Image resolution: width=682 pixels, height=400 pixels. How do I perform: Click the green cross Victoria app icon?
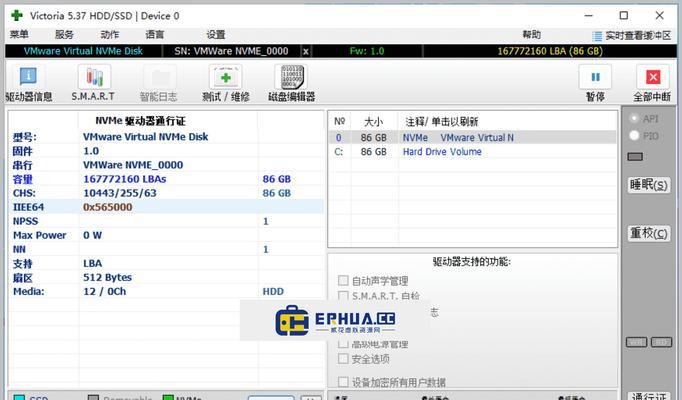(x=17, y=16)
